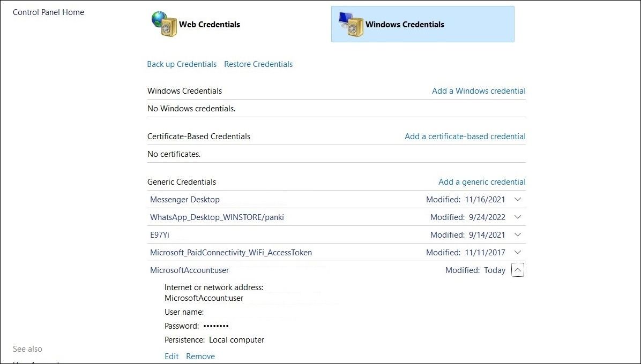This screenshot has width=641, height=364.
Task: Click Modified: 11/16/2021 date
Action: (466, 200)
